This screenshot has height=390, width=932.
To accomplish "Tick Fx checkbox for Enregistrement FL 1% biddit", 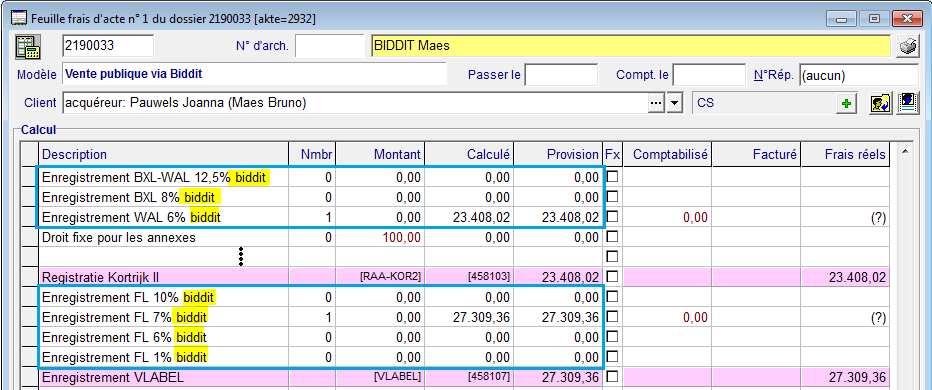I will click(x=611, y=357).
